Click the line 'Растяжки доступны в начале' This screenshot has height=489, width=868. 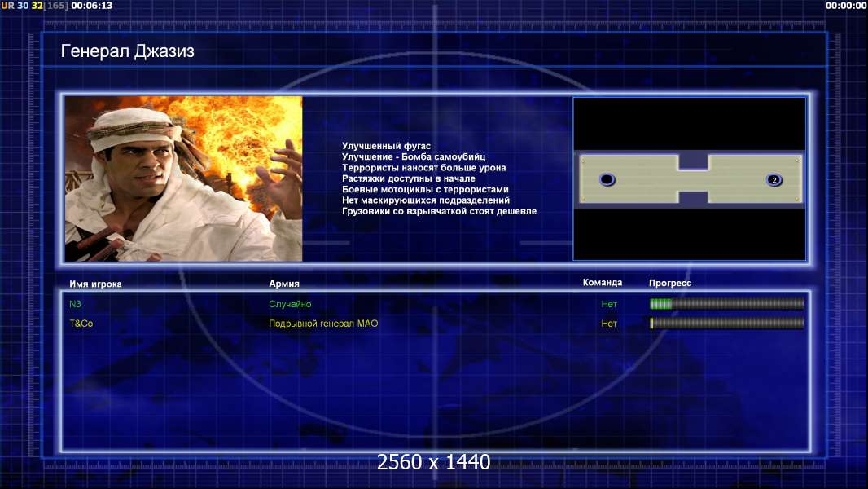click(409, 178)
